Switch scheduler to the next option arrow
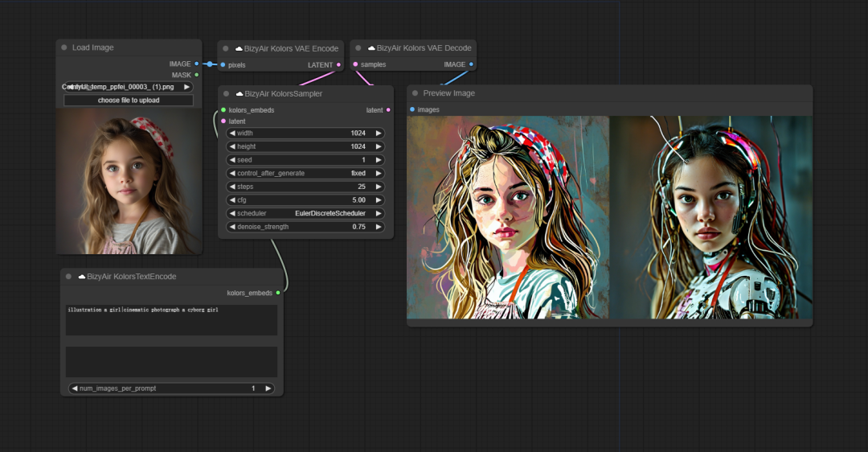This screenshot has height=452, width=868. tap(379, 213)
